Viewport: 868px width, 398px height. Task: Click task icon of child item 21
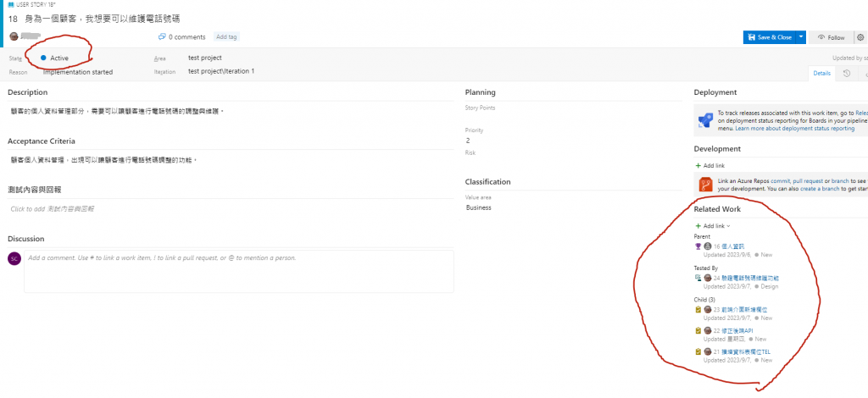[698, 351]
